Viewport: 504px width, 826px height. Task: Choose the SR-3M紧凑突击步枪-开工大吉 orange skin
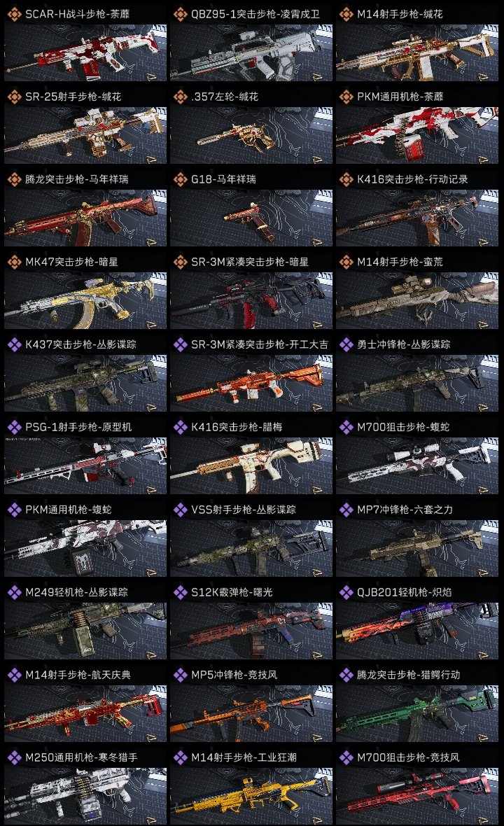click(x=251, y=384)
